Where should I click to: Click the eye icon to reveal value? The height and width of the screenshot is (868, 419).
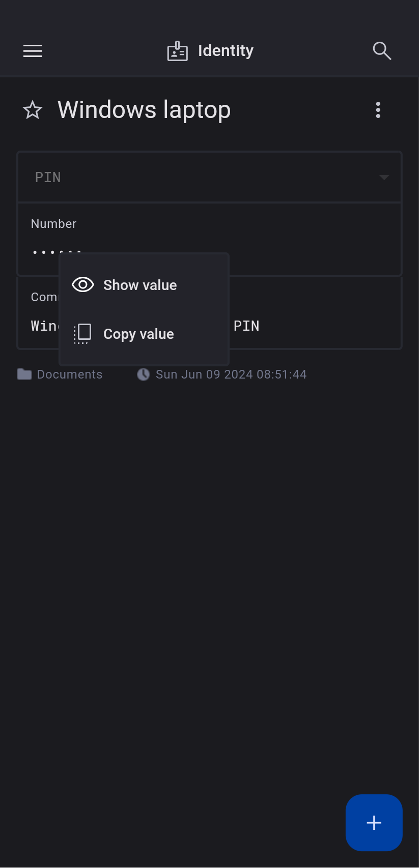pyautogui.click(x=83, y=285)
